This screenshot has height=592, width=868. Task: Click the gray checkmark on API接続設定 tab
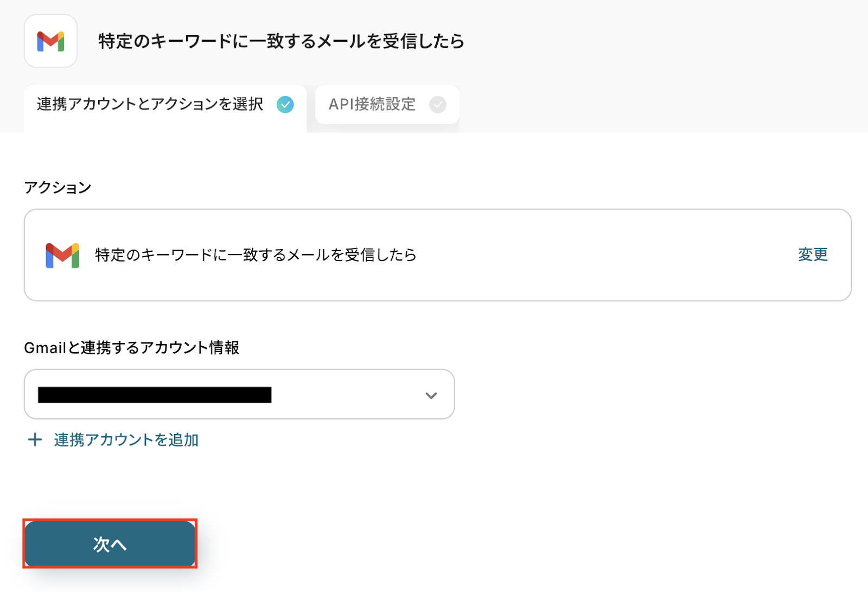(438, 104)
